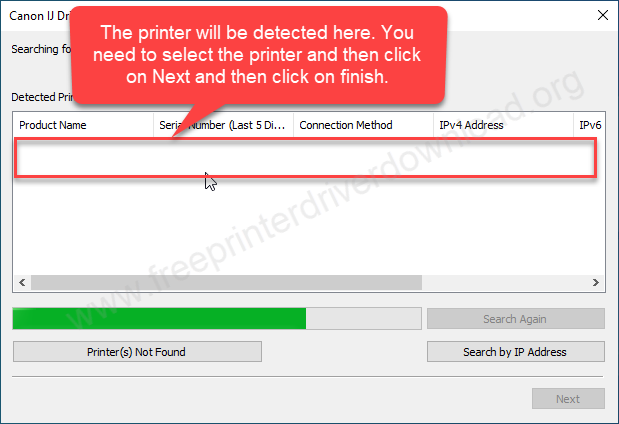The height and width of the screenshot is (424, 619).
Task: Open Search by IP Address
Action: [516, 351]
